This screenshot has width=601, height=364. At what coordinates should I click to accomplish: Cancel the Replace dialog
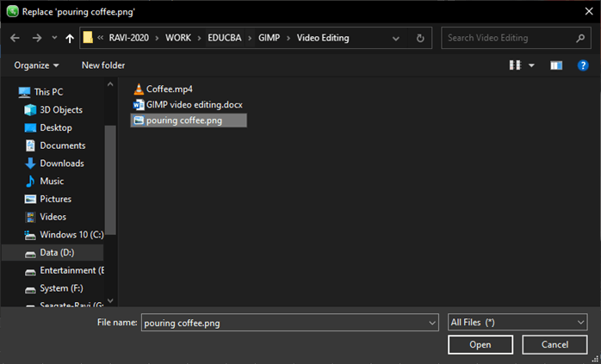555,344
